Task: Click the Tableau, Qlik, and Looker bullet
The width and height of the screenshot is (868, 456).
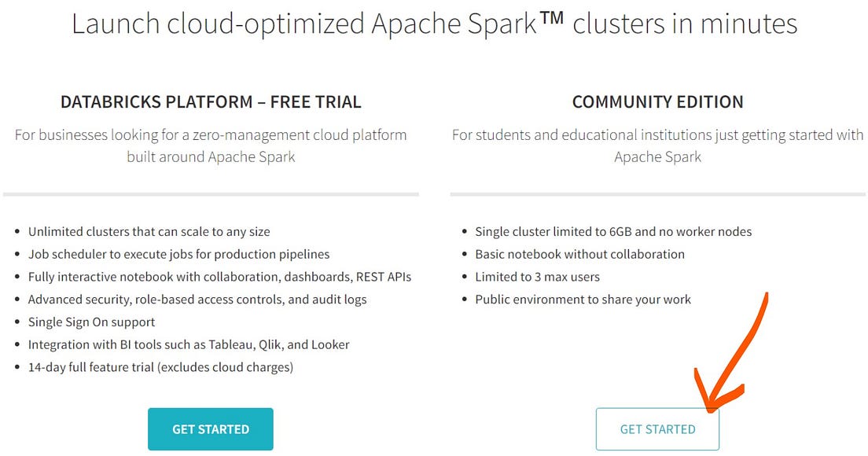Action: coord(189,344)
